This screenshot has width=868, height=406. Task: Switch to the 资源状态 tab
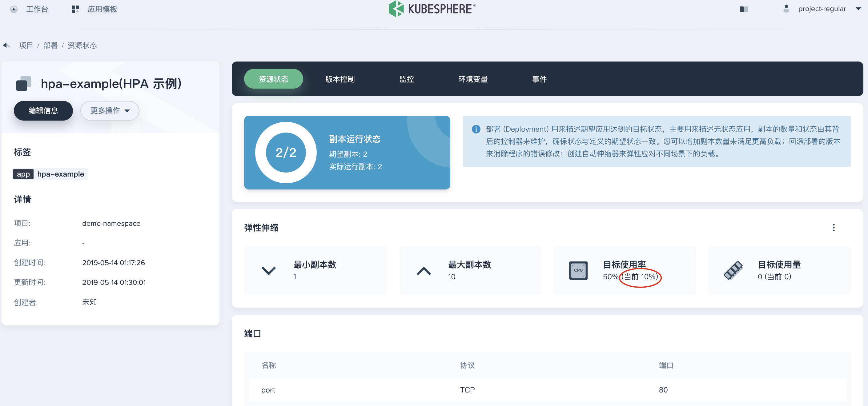[x=273, y=79]
